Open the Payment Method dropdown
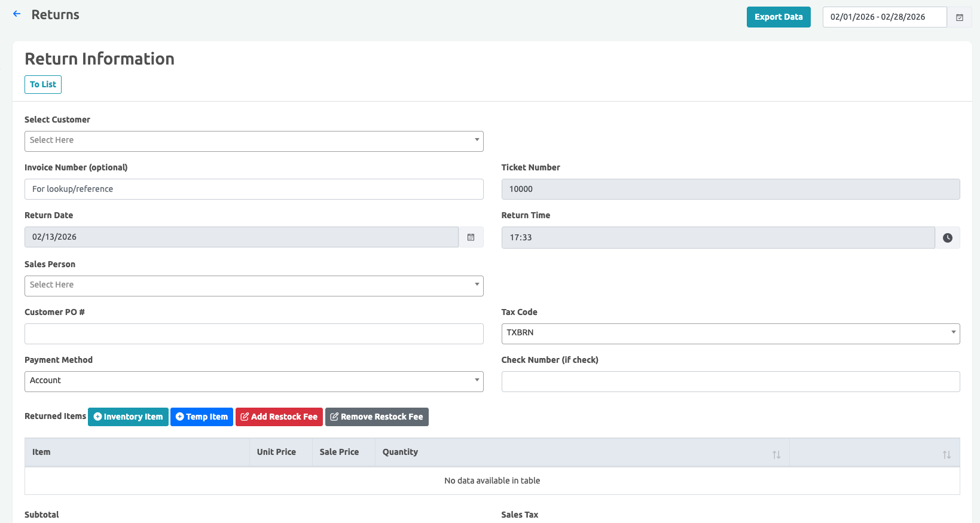 tap(254, 381)
